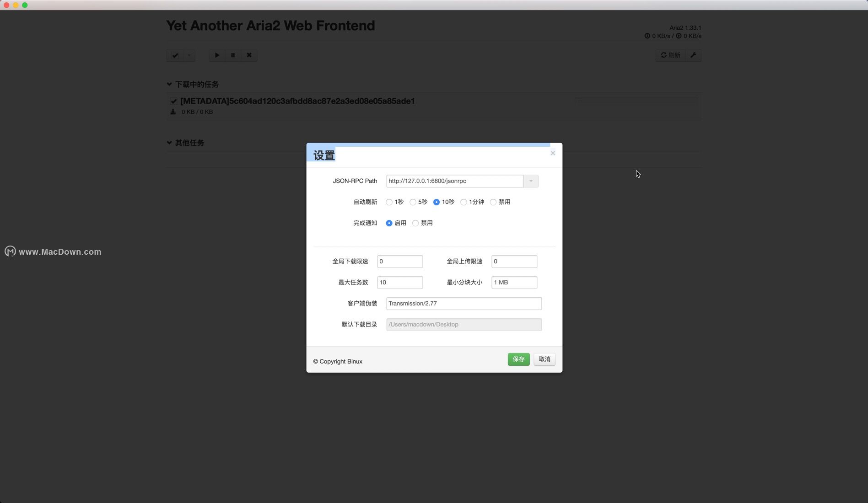Click the download speed 0 KB/s indicator

(x=658, y=36)
